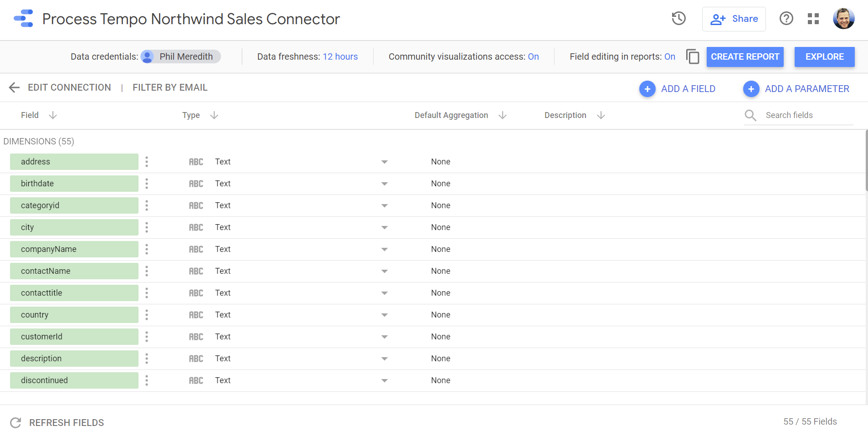Image resolution: width=868 pixels, height=436 pixels.
Task: Open type dropdown for discontinued
Action: 385,381
